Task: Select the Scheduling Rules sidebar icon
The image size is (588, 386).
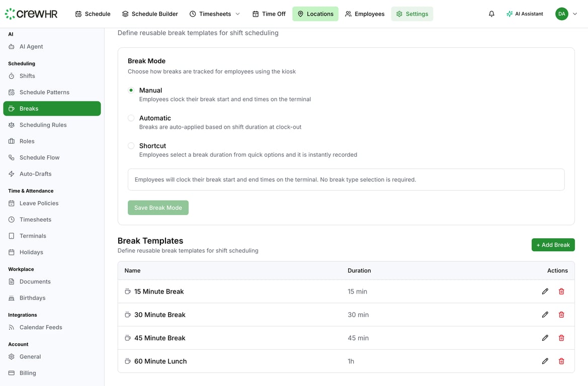Action: click(11, 125)
